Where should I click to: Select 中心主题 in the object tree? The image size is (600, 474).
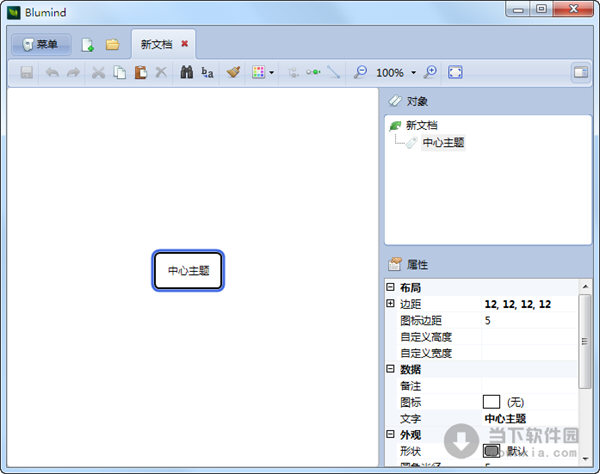click(443, 143)
